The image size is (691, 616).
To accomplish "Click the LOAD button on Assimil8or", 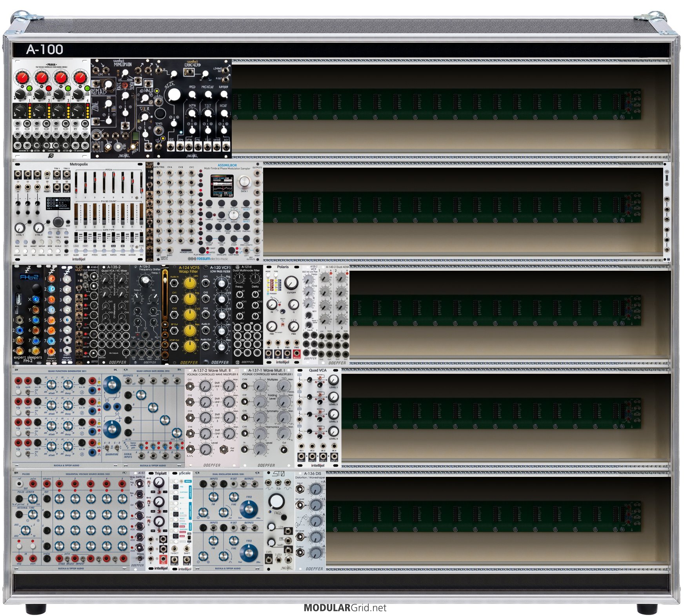I will 209,203.
